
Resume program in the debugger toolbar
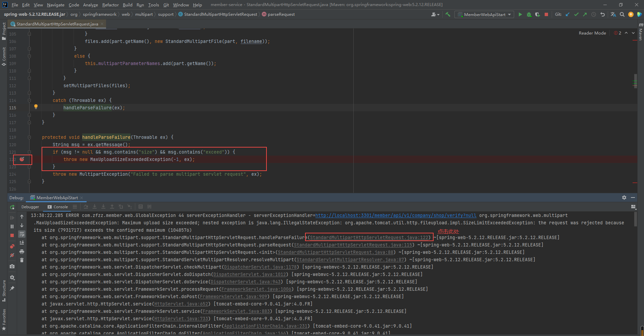[x=12, y=217]
